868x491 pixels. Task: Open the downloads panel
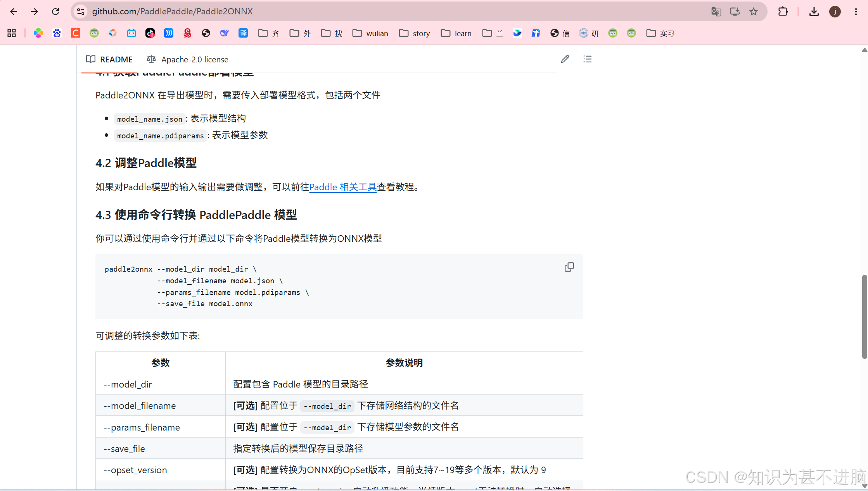pyautogui.click(x=814, y=12)
